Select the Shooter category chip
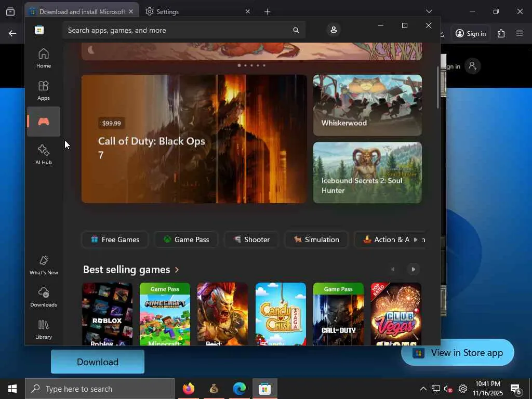This screenshot has width=532, height=399. [x=251, y=240]
